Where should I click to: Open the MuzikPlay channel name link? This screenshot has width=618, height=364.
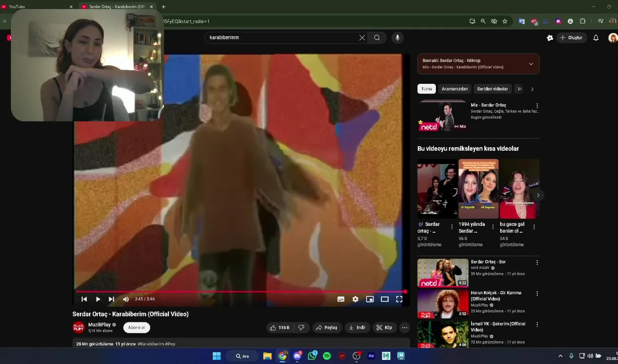pos(99,325)
